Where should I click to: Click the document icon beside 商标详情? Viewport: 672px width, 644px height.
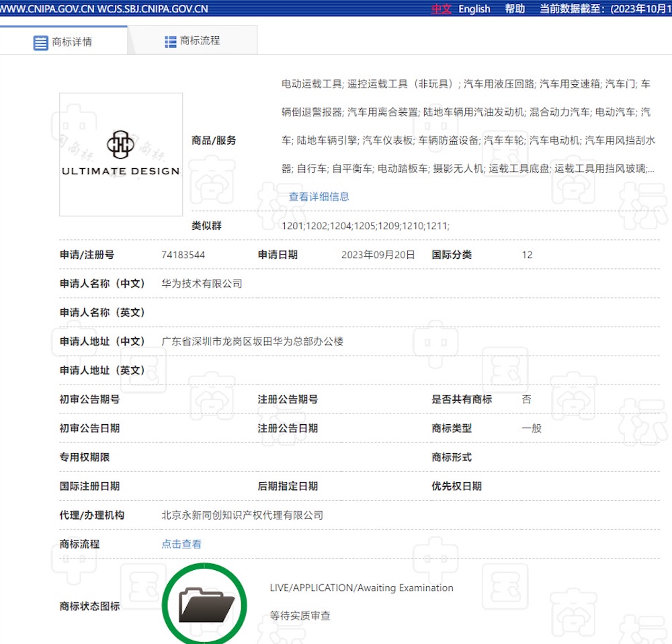click(40, 40)
